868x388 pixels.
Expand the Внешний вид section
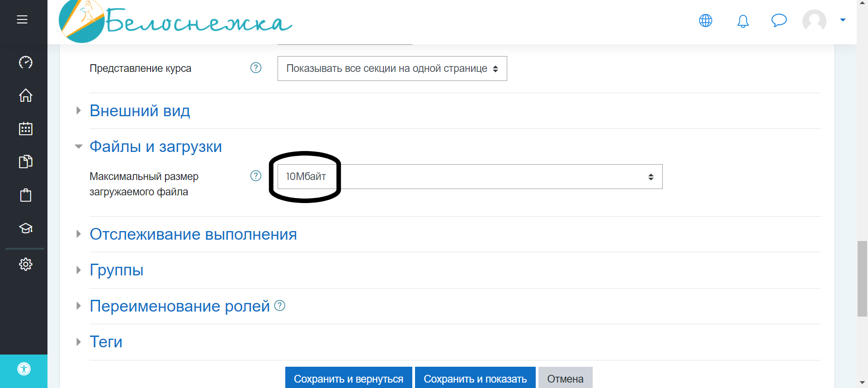pos(140,111)
